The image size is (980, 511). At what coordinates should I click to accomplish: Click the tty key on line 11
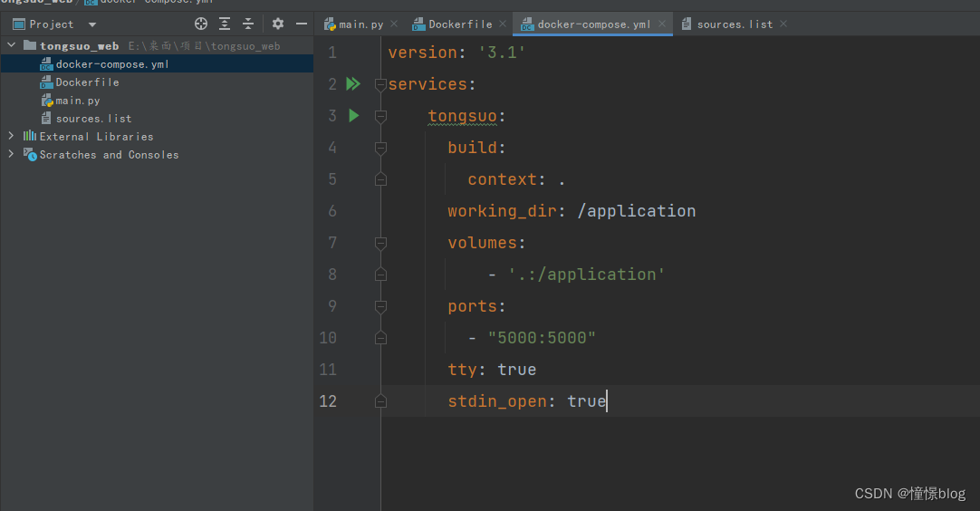pyautogui.click(x=463, y=370)
